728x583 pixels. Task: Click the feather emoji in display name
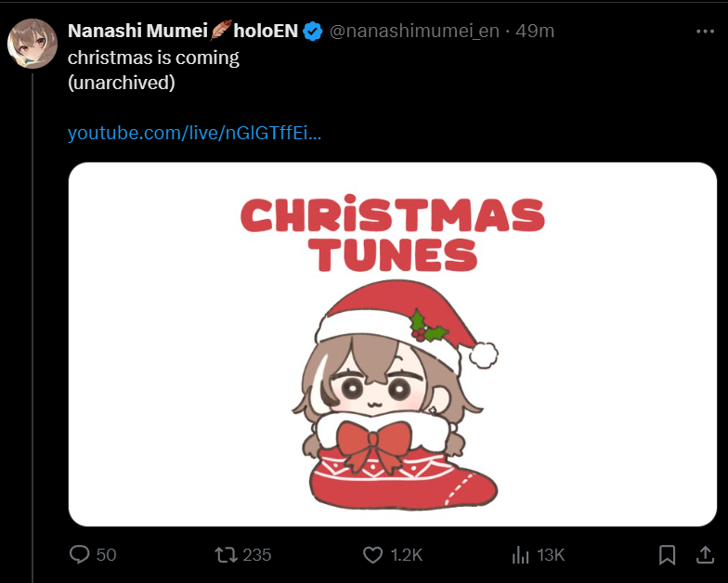[x=220, y=31]
